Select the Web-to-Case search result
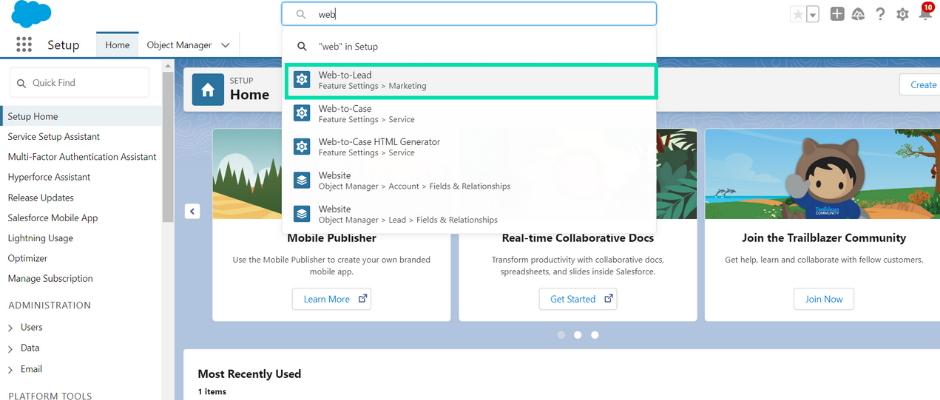940x400 pixels. click(469, 114)
